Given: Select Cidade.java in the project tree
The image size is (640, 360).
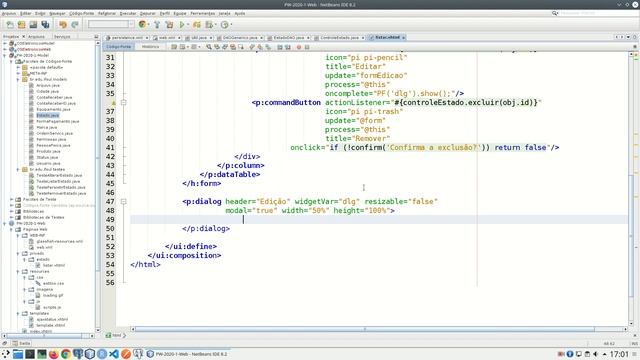Looking at the screenshot, I should click(x=47, y=91).
